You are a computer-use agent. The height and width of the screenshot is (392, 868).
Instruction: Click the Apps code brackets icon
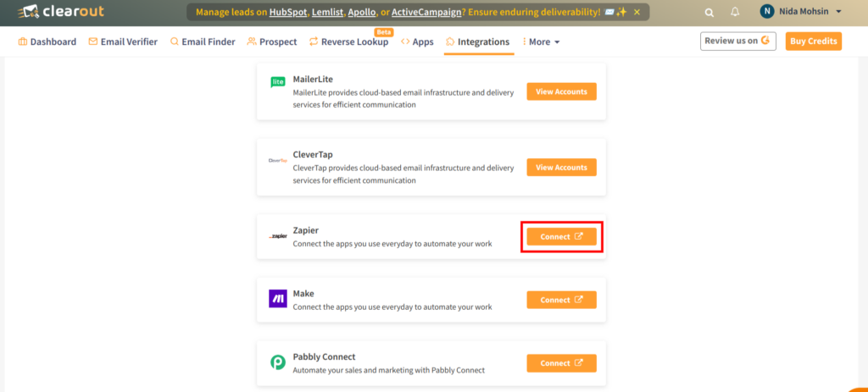[x=404, y=41]
